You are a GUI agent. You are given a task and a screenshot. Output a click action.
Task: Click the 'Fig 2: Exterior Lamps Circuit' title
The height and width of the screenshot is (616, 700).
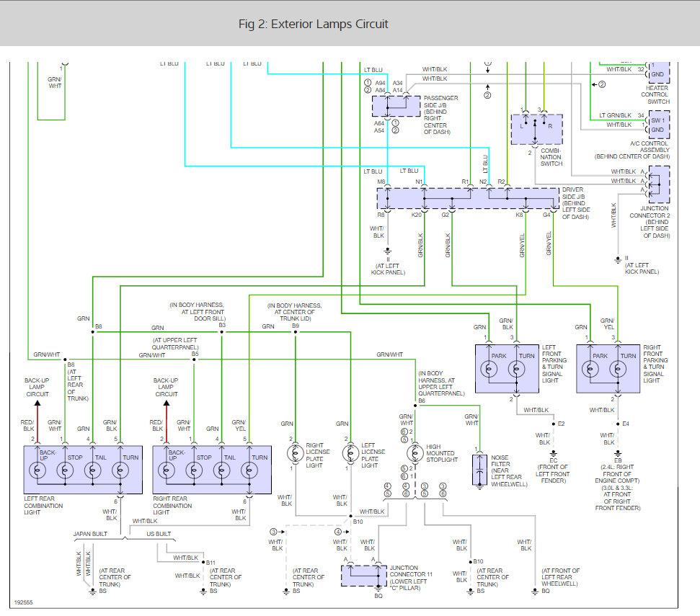313,24
